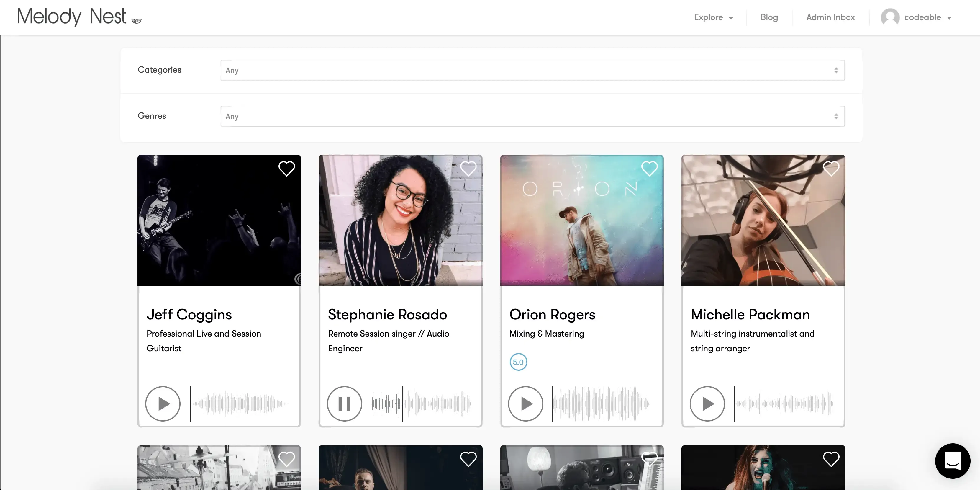Play Orion Rogers' audio sample
Image resolution: width=980 pixels, height=490 pixels.
pyautogui.click(x=526, y=404)
